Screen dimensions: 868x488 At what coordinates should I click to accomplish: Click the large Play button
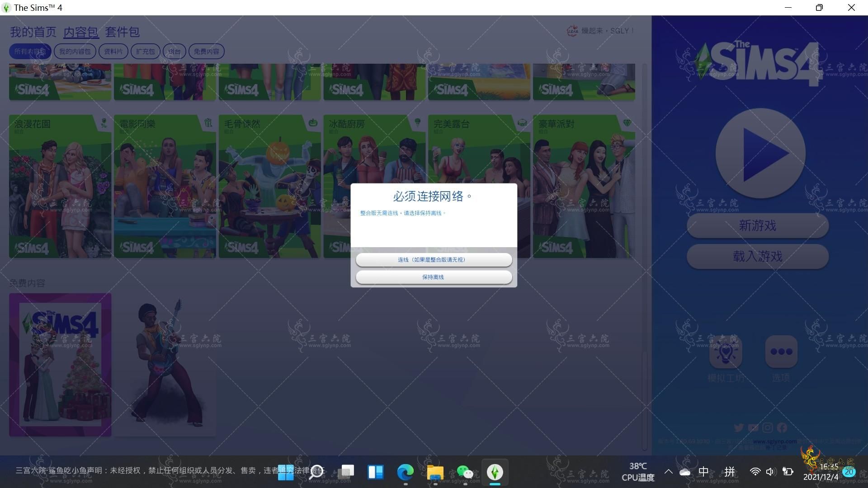coord(760,153)
